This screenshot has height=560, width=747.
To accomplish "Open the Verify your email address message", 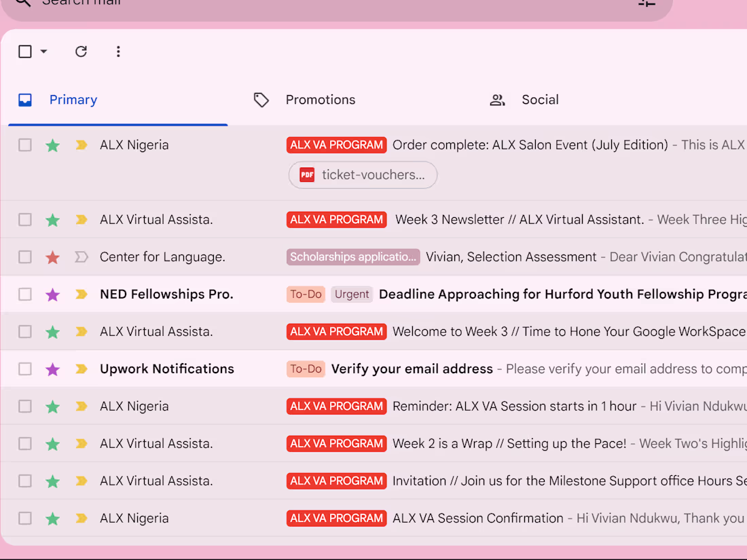I will point(412,369).
